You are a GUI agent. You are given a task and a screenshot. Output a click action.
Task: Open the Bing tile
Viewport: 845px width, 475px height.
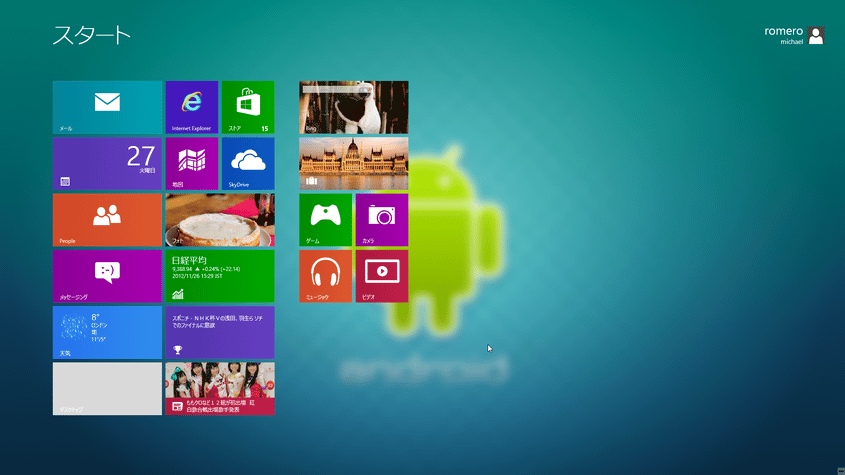pos(354,107)
